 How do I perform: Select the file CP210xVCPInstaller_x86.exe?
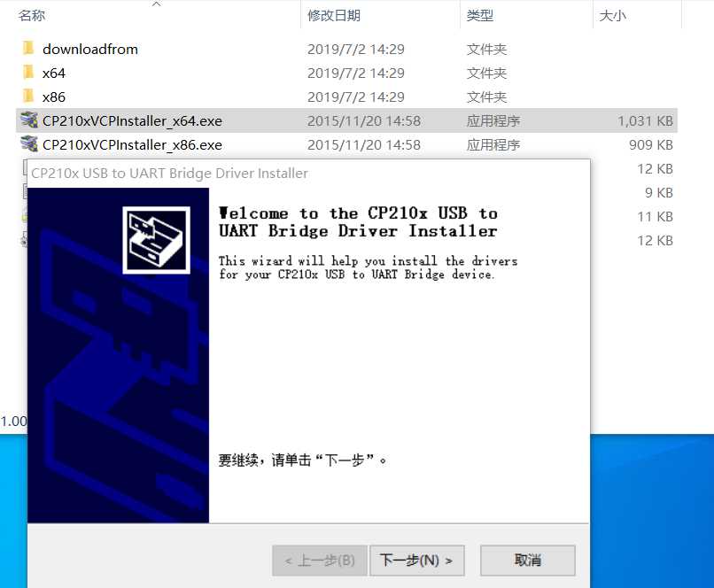pos(132,145)
